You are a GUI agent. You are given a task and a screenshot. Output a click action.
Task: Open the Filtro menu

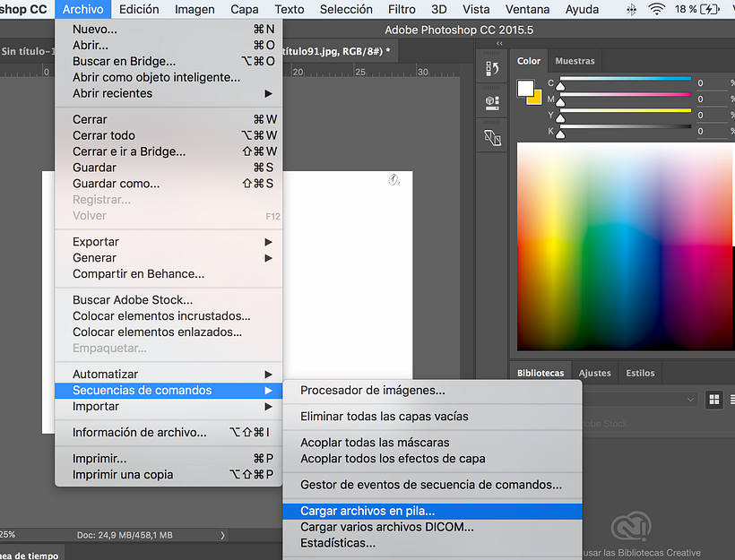402,9
